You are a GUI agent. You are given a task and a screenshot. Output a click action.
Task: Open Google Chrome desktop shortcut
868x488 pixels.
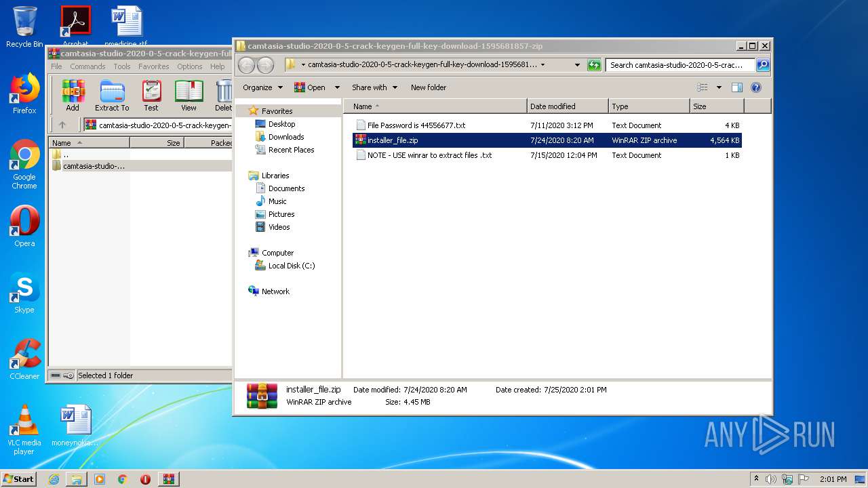[24, 164]
